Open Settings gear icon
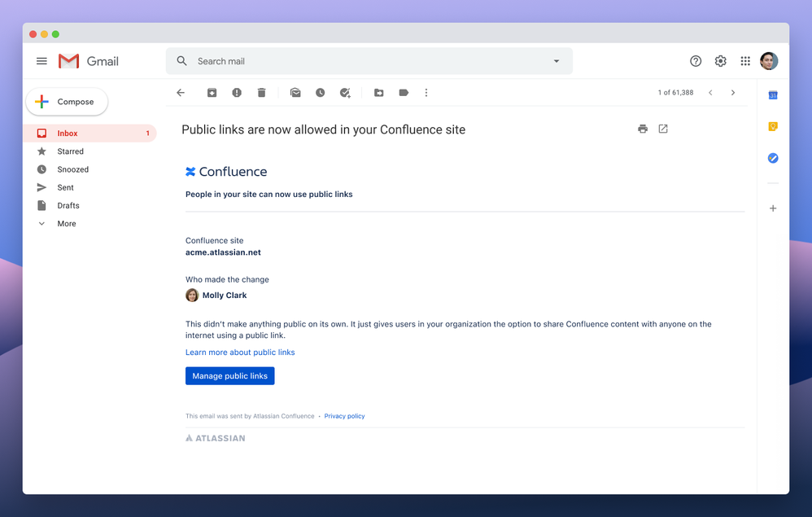812x517 pixels. click(x=720, y=61)
